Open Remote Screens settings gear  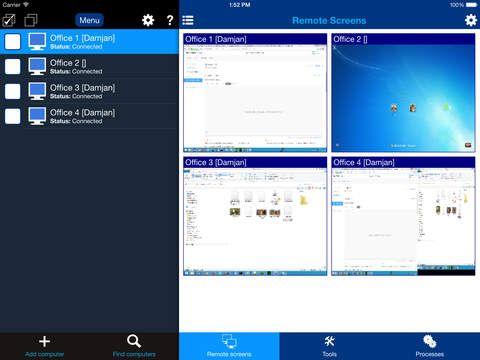pos(471,20)
